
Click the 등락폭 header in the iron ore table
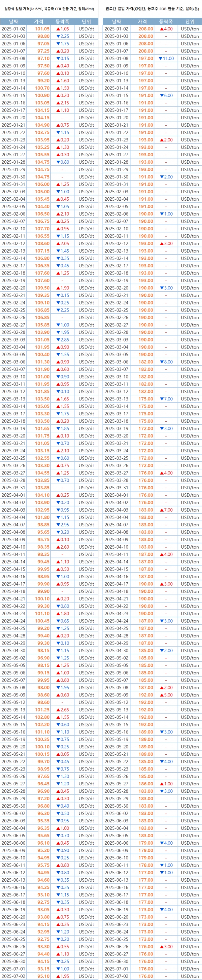point(62,22)
